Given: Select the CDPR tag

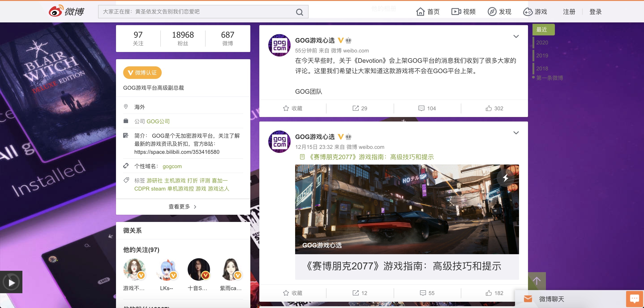Looking at the screenshot, I should 142,189.
